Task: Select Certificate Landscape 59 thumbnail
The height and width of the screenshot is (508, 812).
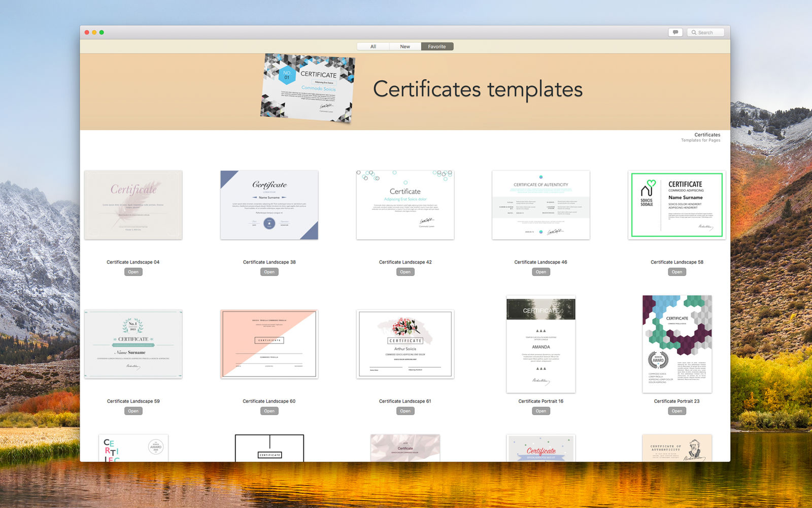Action: (133, 344)
